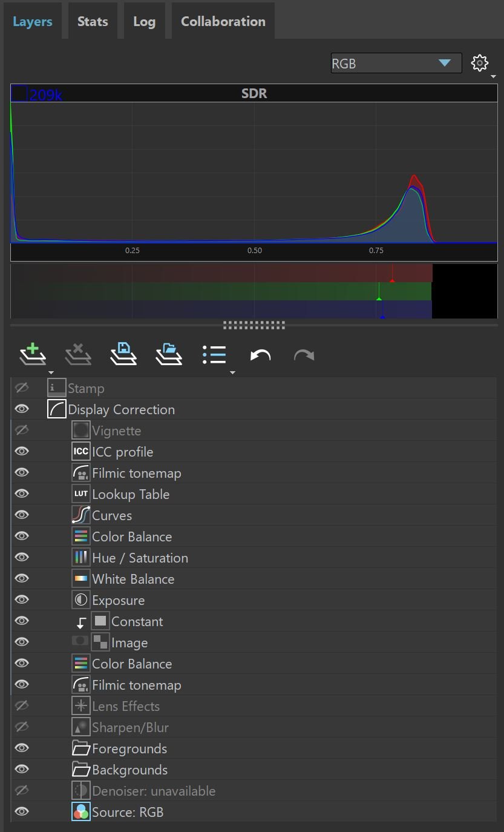Toggle visibility of ICC profile layer
Image resolution: width=504 pixels, height=832 pixels.
pos(22,452)
